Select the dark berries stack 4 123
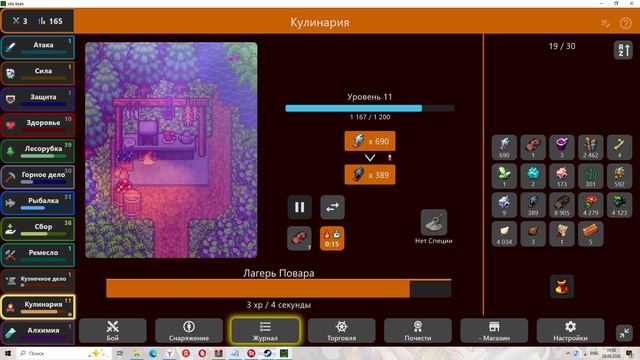This screenshot has width=640, height=360. pyautogui.click(x=619, y=205)
